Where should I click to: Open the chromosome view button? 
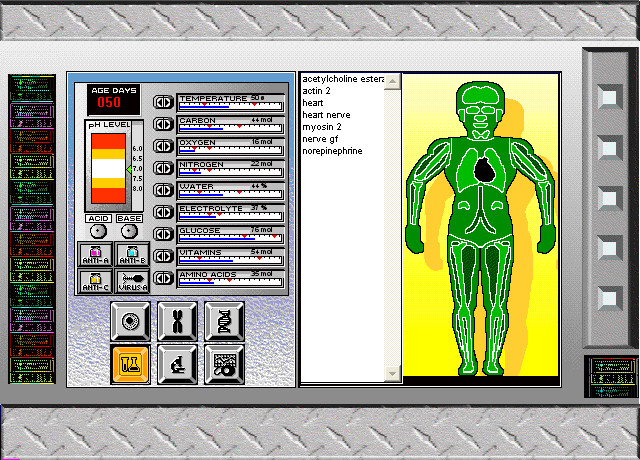click(177, 321)
